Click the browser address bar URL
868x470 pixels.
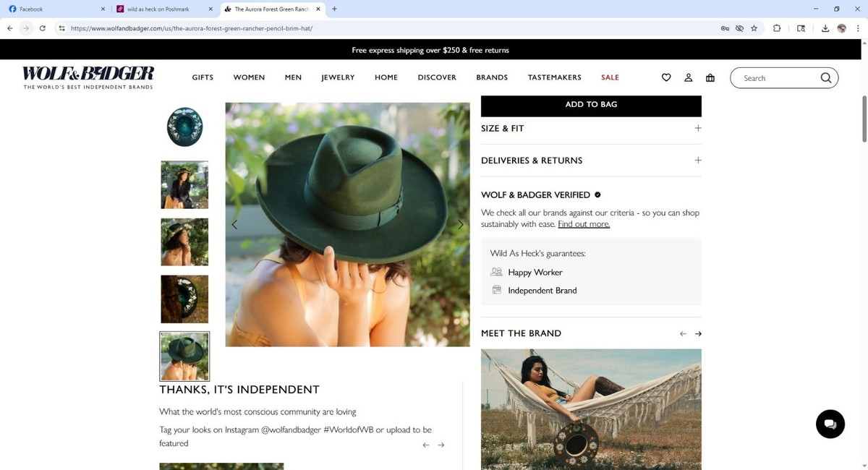pos(192,28)
